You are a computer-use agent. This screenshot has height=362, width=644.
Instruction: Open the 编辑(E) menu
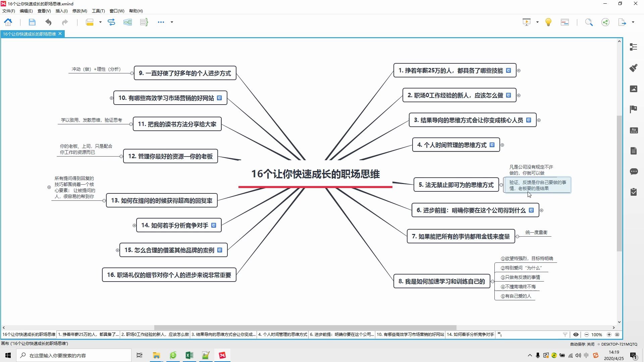26,11
